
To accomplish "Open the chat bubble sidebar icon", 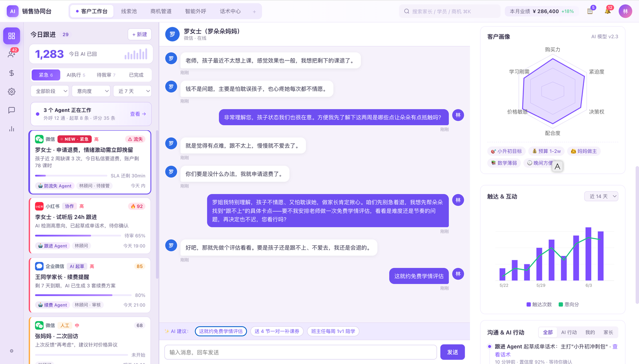I will pyautogui.click(x=12, y=110).
